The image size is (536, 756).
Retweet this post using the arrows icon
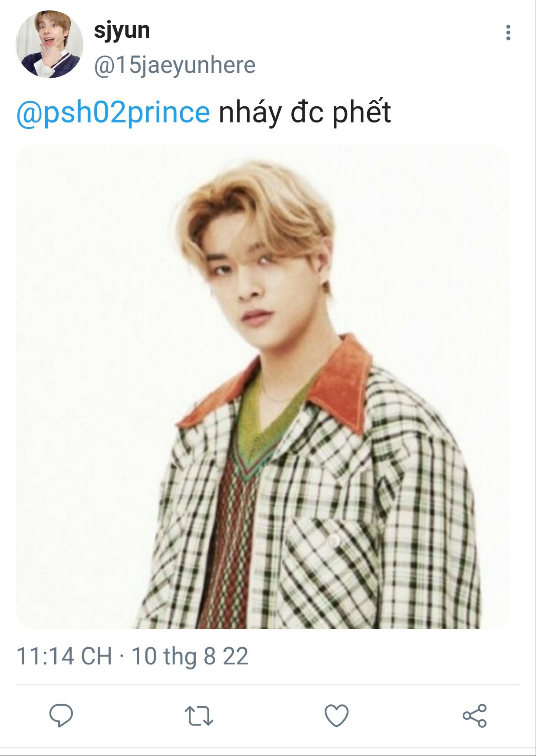(199, 715)
